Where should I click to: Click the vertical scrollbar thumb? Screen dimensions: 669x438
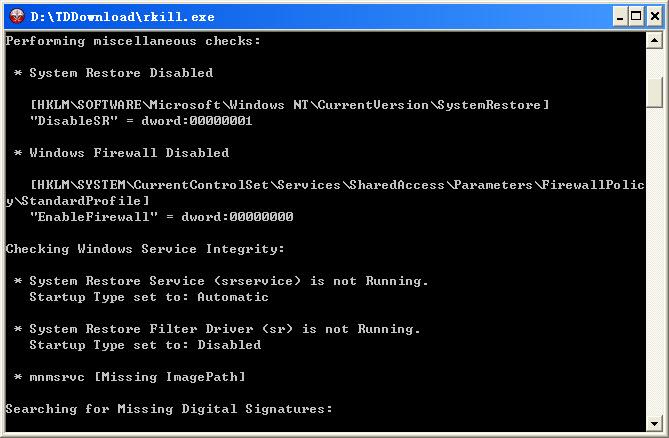(x=655, y=90)
